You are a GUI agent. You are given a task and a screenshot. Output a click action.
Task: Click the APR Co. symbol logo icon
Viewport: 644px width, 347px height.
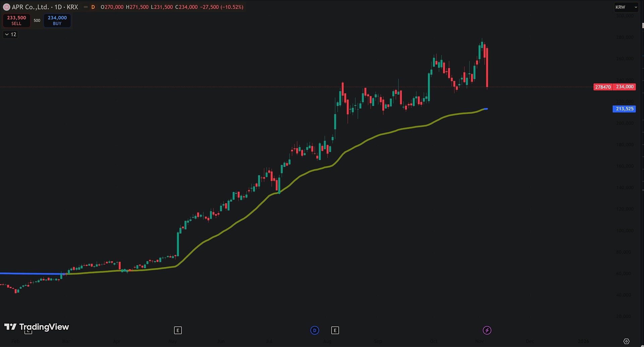click(x=6, y=7)
